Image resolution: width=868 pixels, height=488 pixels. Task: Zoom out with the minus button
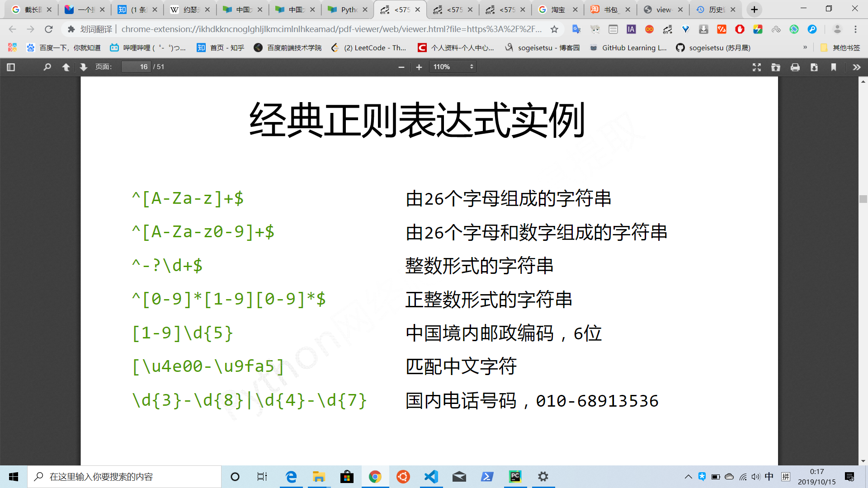[x=401, y=67]
